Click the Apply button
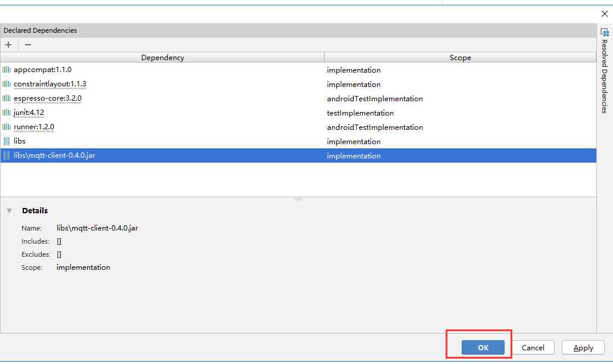The height and width of the screenshot is (364, 613). [x=583, y=347]
